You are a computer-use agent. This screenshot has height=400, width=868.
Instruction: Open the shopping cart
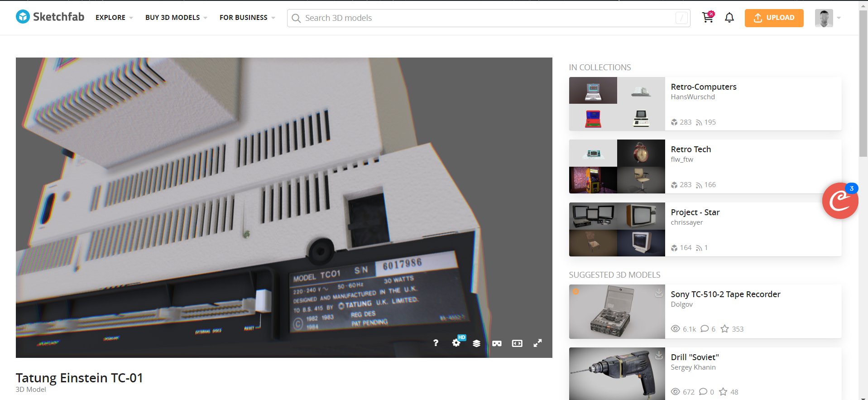pyautogui.click(x=708, y=17)
